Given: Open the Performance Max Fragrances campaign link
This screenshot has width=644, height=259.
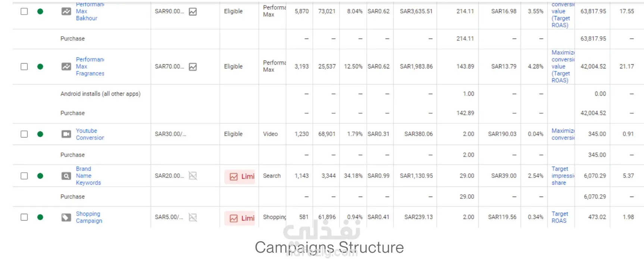Looking at the screenshot, I should click(90, 67).
